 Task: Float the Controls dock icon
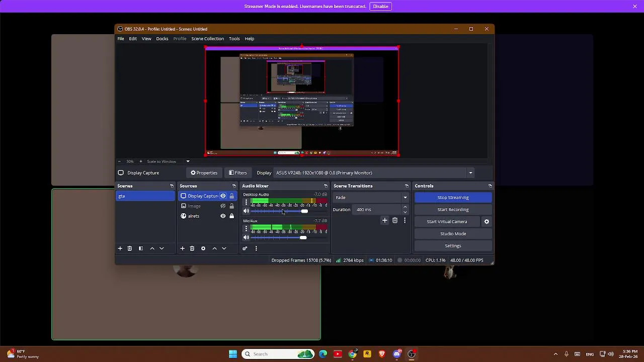[x=490, y=186]
